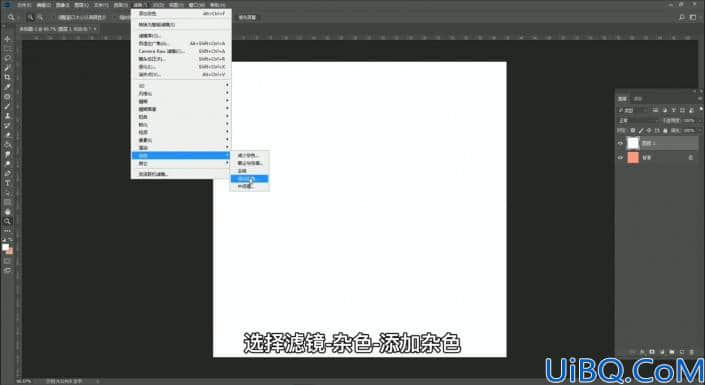
Task: Select the Eraser tool
Action: [7, 135]
